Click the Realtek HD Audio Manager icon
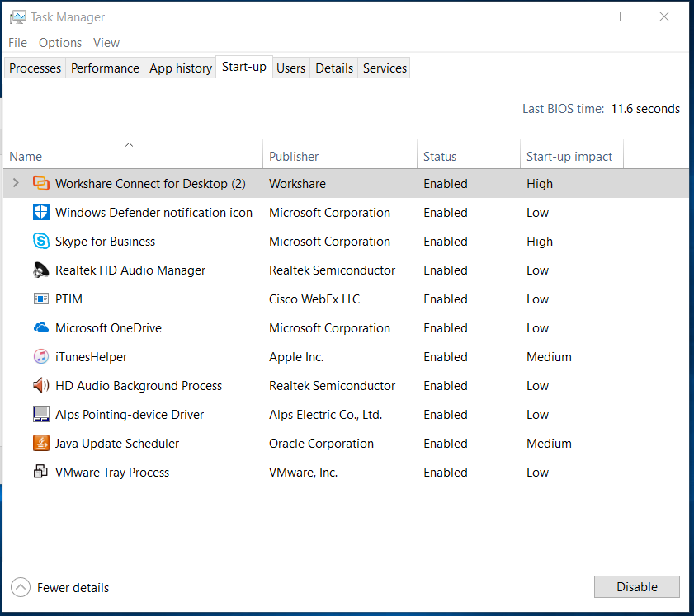 [41, 270]
